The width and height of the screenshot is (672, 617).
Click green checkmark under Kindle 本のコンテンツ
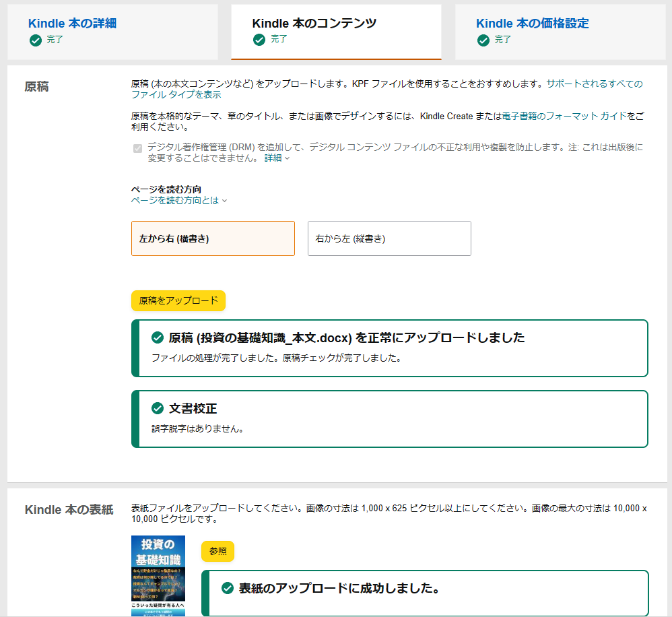point(259,40)
